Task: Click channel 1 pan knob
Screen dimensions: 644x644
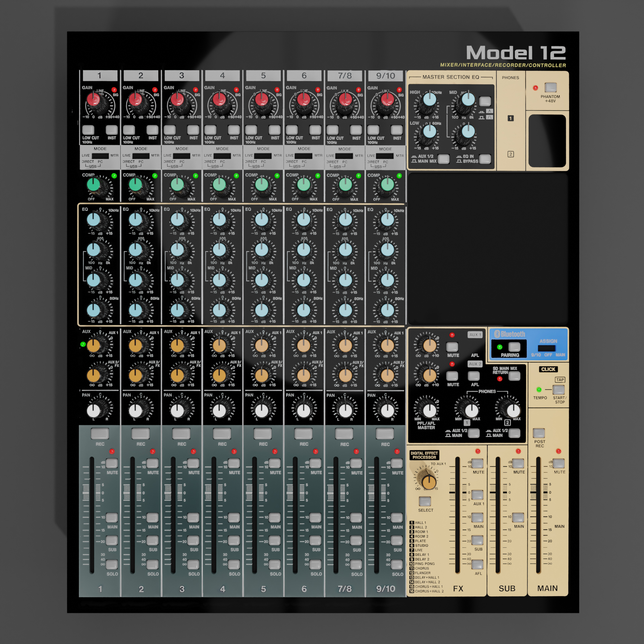Action: [x=94, y=410]
